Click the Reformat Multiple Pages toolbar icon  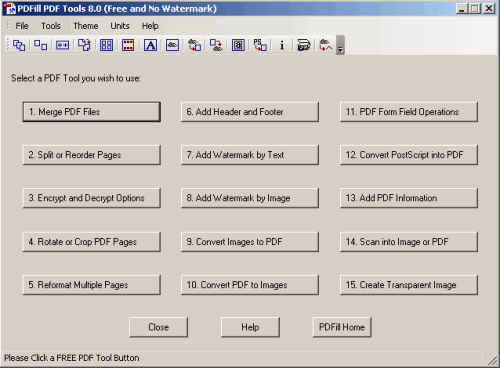(106, 45)
